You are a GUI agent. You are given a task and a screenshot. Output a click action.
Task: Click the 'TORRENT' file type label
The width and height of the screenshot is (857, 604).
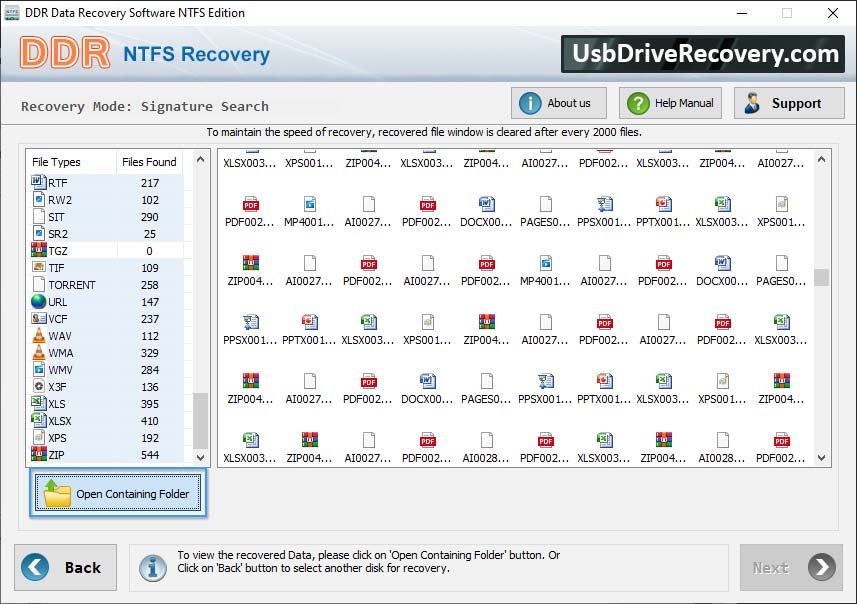pos(72,285)
